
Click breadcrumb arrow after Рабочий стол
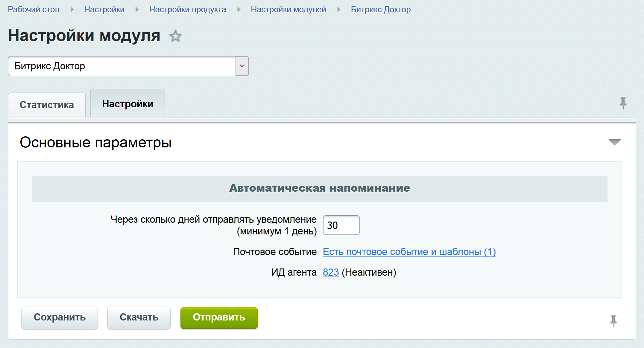(x=72, y=10)
